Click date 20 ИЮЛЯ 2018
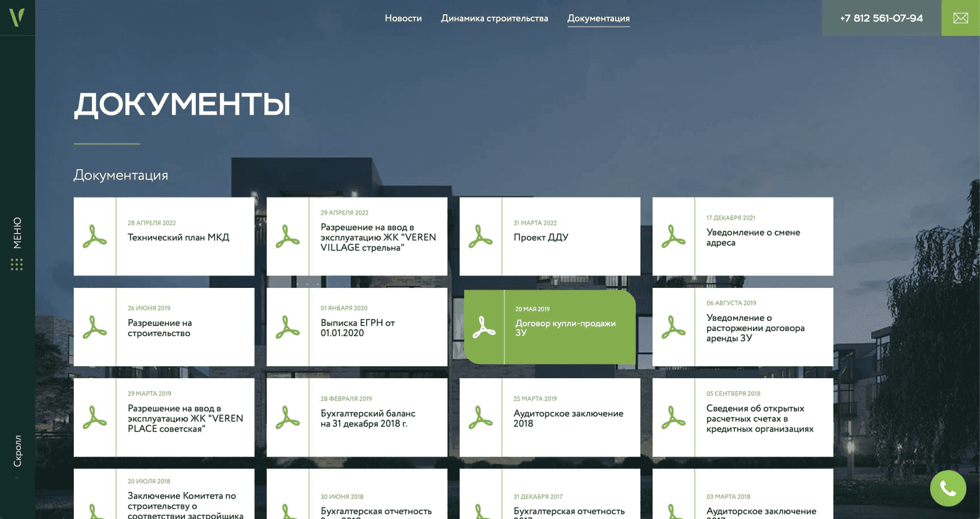 [149, 482]
